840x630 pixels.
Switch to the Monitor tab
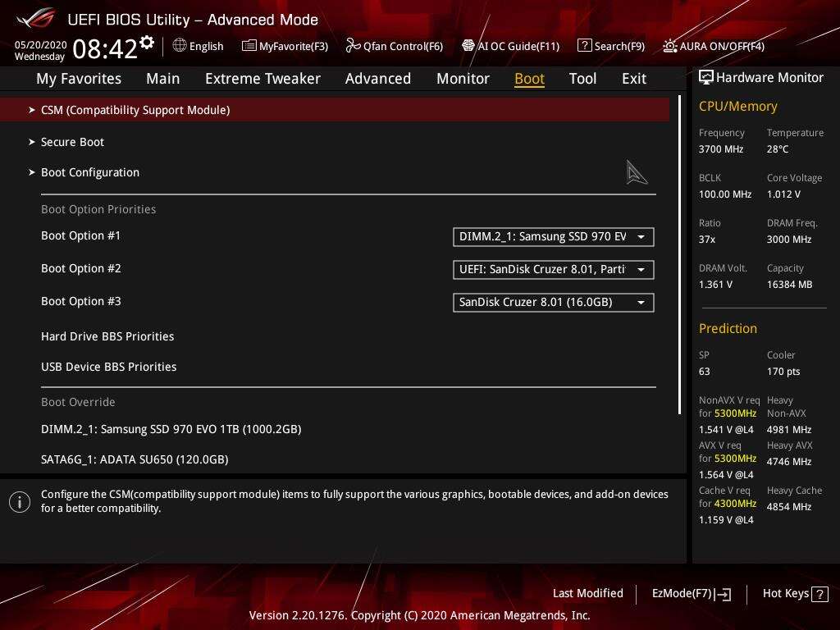(x=463, y=79)
